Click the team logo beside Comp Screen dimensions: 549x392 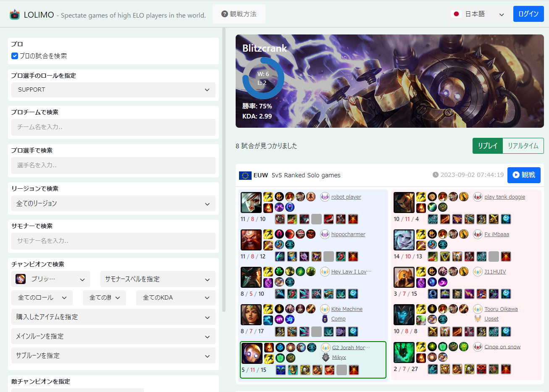(325, 318)
